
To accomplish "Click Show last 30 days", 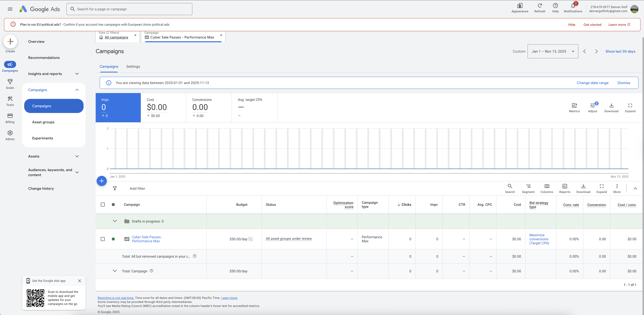I will click(620, 51).
